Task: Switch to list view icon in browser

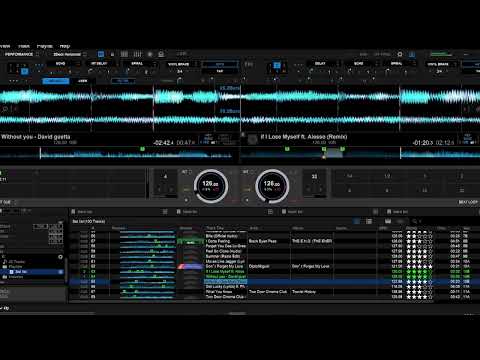Action: pyautogui.click(x=369, y=221)
